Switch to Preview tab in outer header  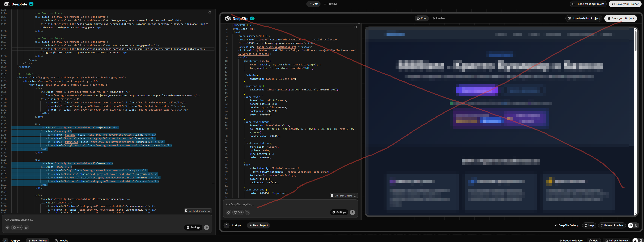coord(330,4)
